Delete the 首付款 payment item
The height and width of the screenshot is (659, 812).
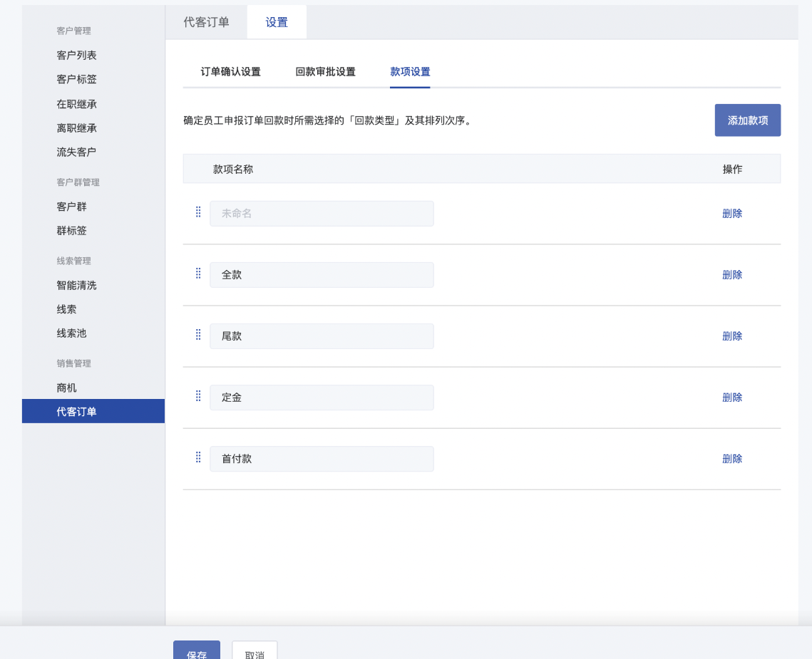pos(732,459)
